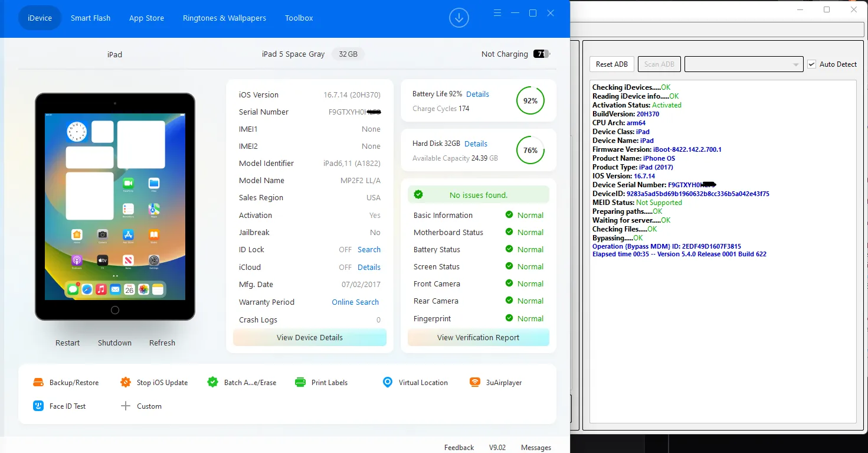
Task: Click the 76% hard disk usage ring
Action: (530, 151)
